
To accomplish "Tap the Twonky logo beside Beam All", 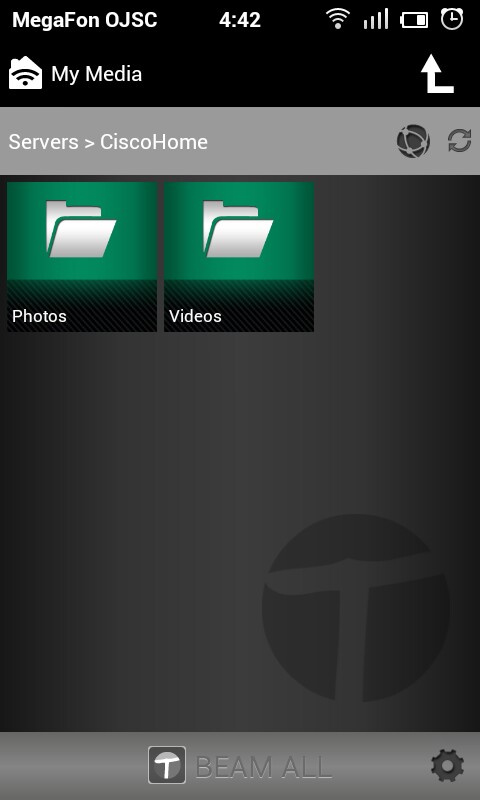I will coord(167,765).
